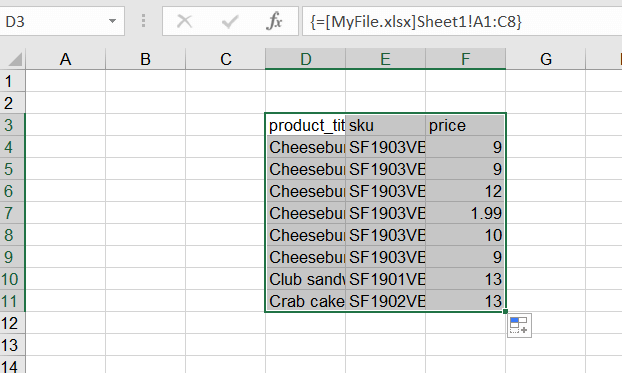Select column F header
622x373 pixels.
tap(466, 59)
